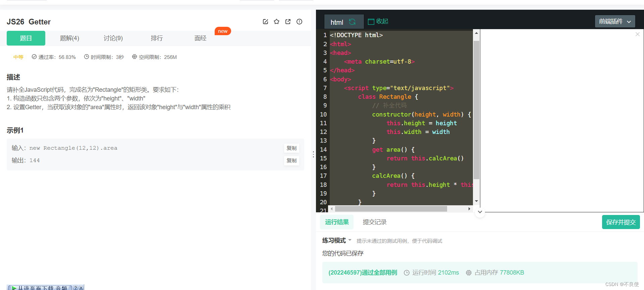Click the space limit chip icon
The width and height of the screenshot is (644, 290).
(135, 57)
